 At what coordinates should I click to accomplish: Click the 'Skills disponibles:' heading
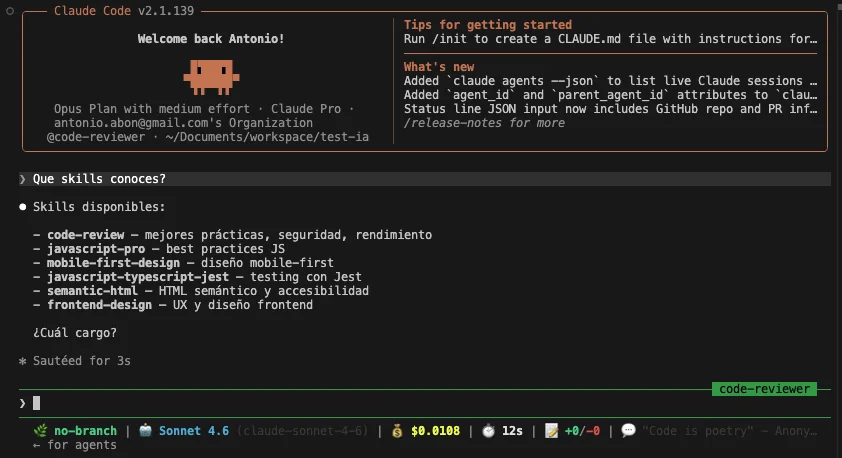(x=99, y=207)
